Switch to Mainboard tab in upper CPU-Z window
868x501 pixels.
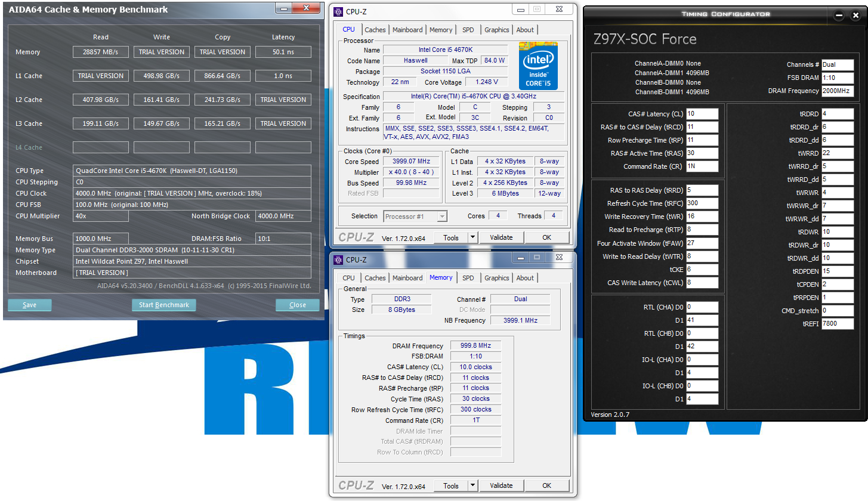(407, 30)
